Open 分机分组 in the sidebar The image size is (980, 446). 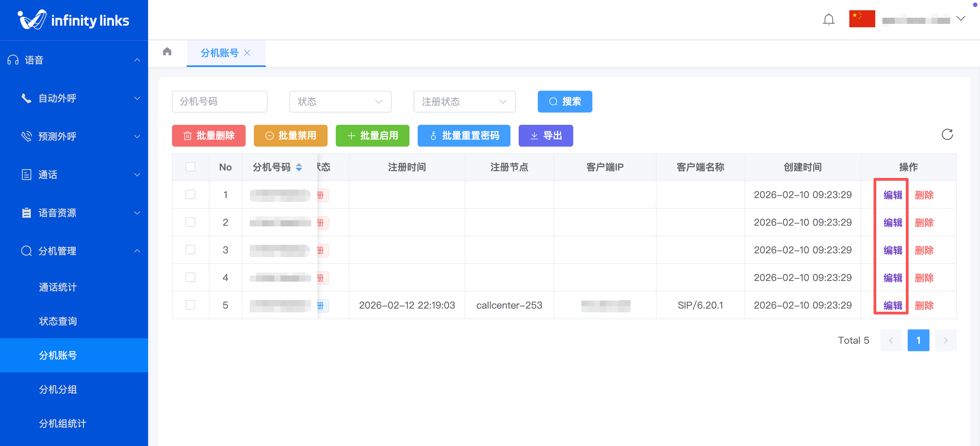(58, 389)
